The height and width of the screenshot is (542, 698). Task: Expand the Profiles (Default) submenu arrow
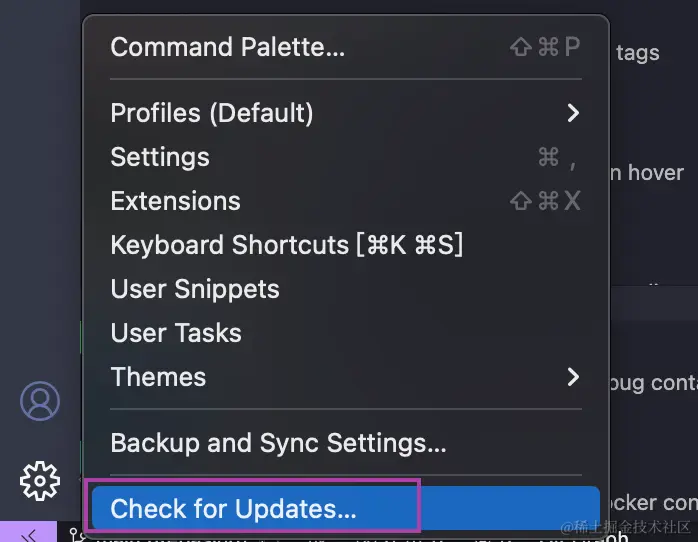pyautogui.click(x=573, y=113)
